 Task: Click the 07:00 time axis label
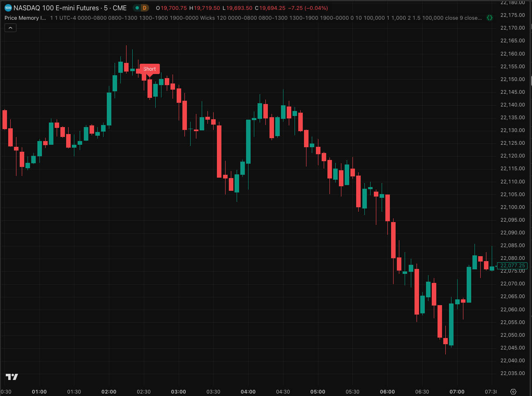click(457, 391)
